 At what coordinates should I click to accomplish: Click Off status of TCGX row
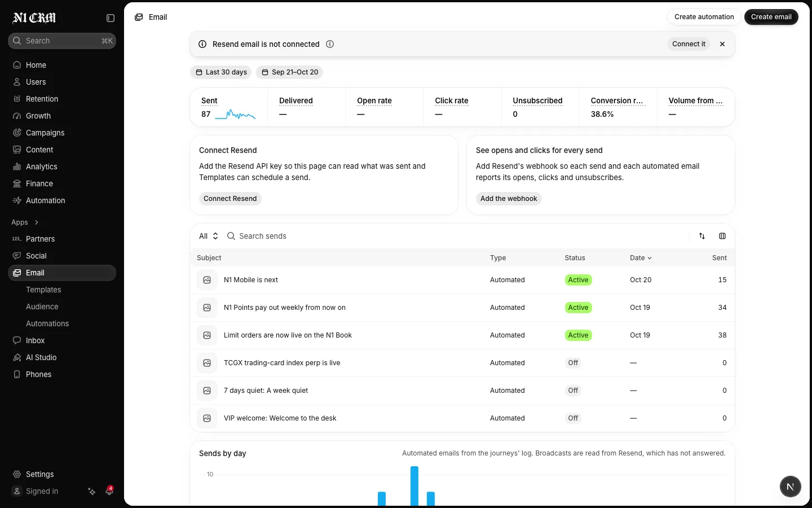coord(573,363)
